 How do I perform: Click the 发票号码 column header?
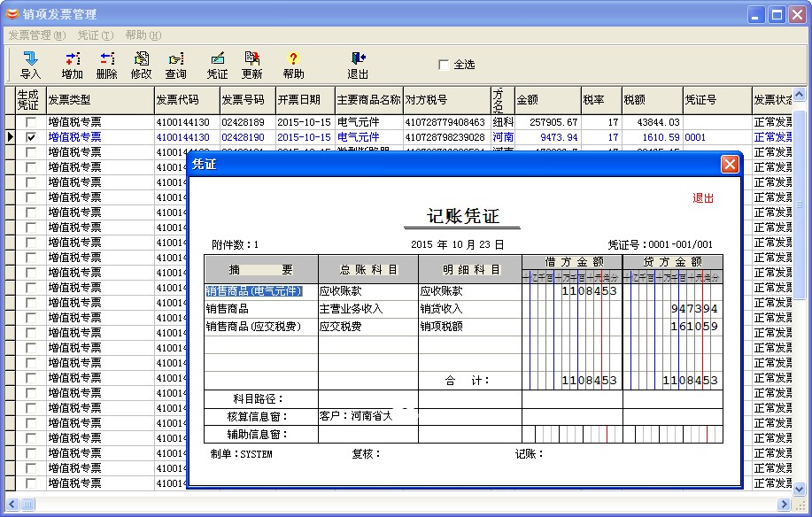248,100
